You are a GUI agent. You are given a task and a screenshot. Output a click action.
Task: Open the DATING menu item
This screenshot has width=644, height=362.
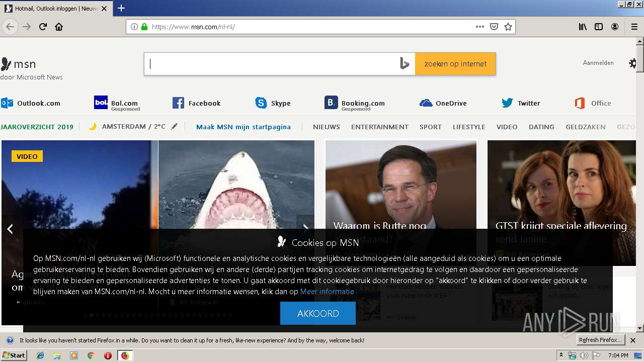[x=541, y=127]
